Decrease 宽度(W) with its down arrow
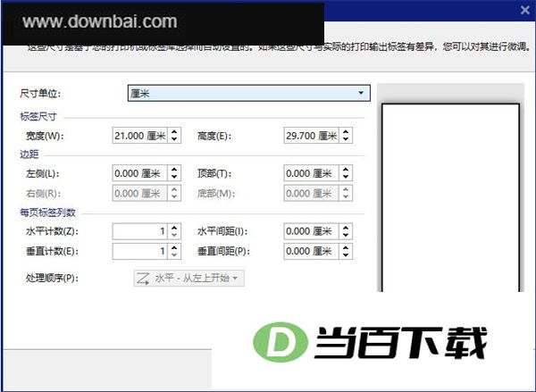536x392 pixels. tap(174, 139)
